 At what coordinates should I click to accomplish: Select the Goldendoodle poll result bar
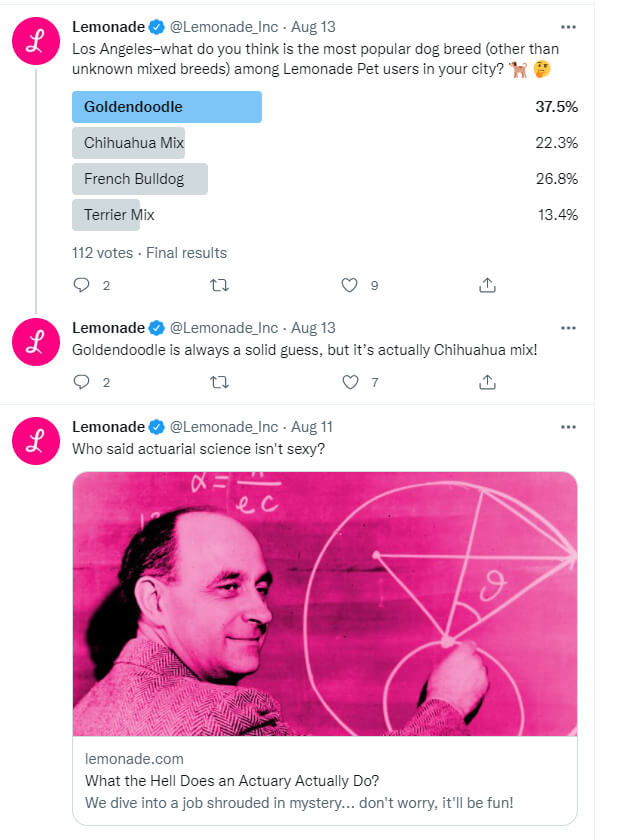167,107
